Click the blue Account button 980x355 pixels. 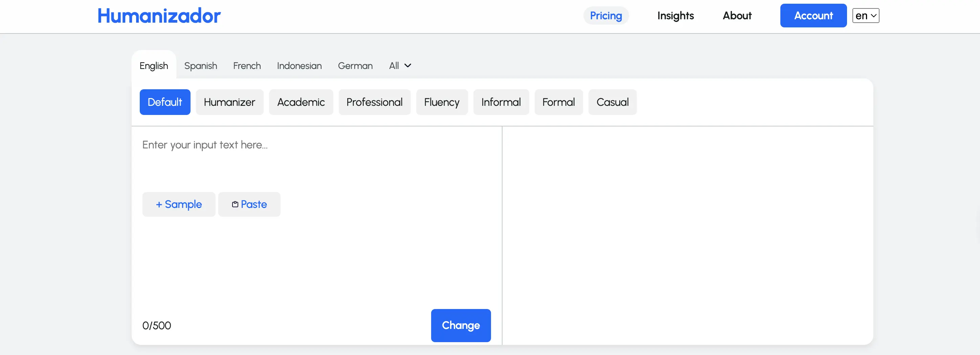click(x=813, y=16)
